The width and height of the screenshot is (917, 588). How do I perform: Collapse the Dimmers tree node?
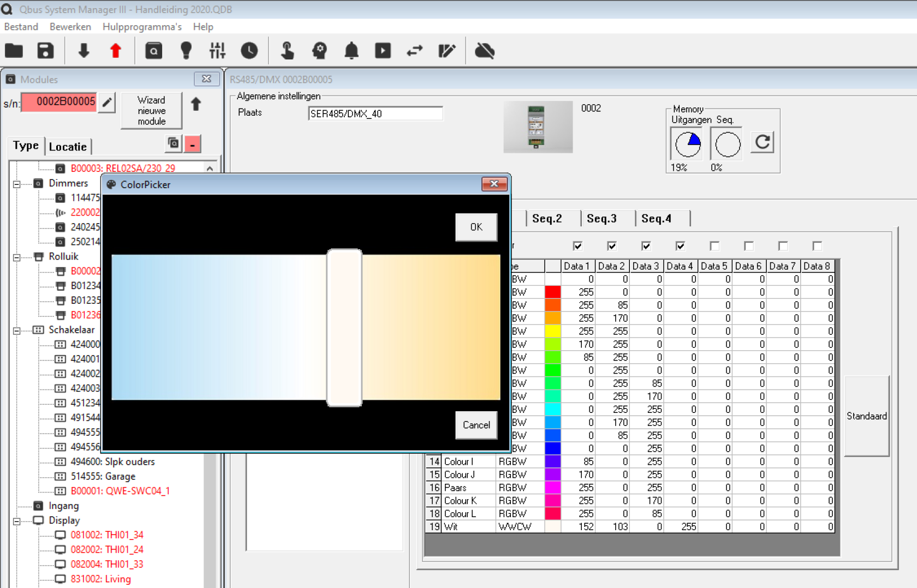pos(17,184)
